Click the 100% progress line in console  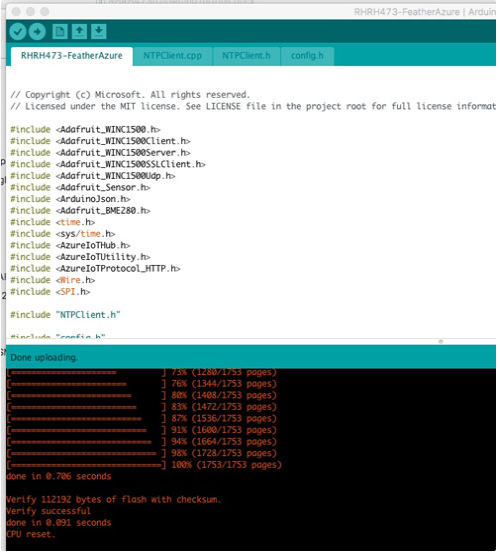coord(144,465)
